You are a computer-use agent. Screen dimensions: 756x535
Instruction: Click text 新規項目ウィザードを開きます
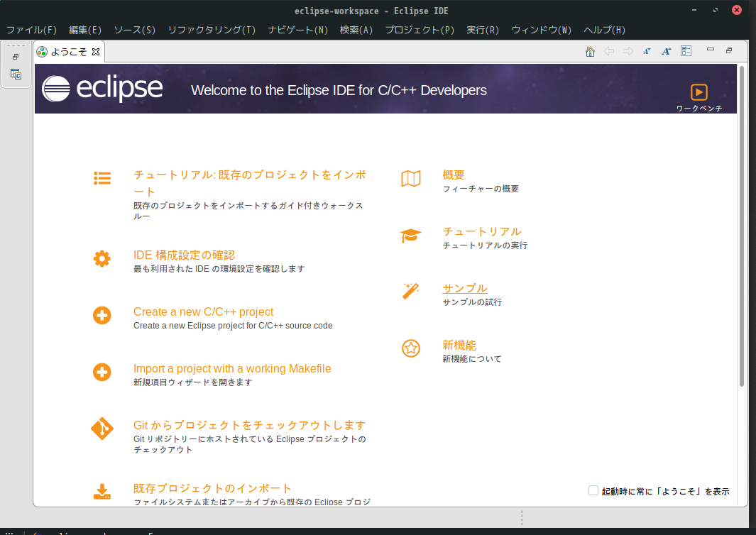[193, 382]
